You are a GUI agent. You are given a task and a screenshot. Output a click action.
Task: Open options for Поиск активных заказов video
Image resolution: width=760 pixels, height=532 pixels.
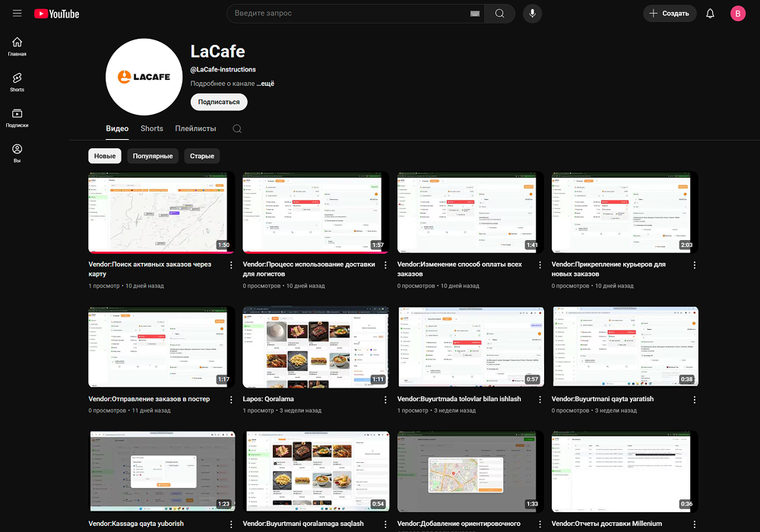coord(231,265)
